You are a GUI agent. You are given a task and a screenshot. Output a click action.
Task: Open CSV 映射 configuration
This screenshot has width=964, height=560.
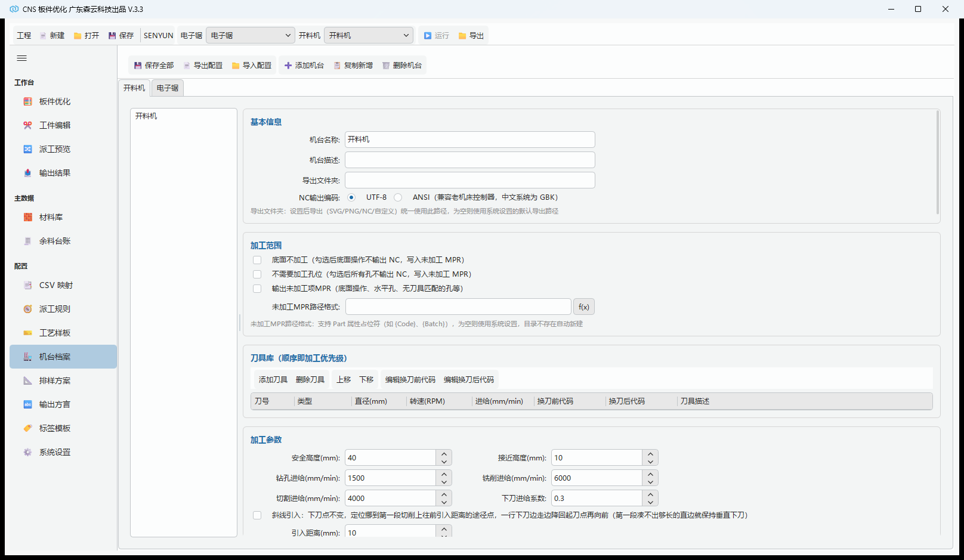pos(63,285)
